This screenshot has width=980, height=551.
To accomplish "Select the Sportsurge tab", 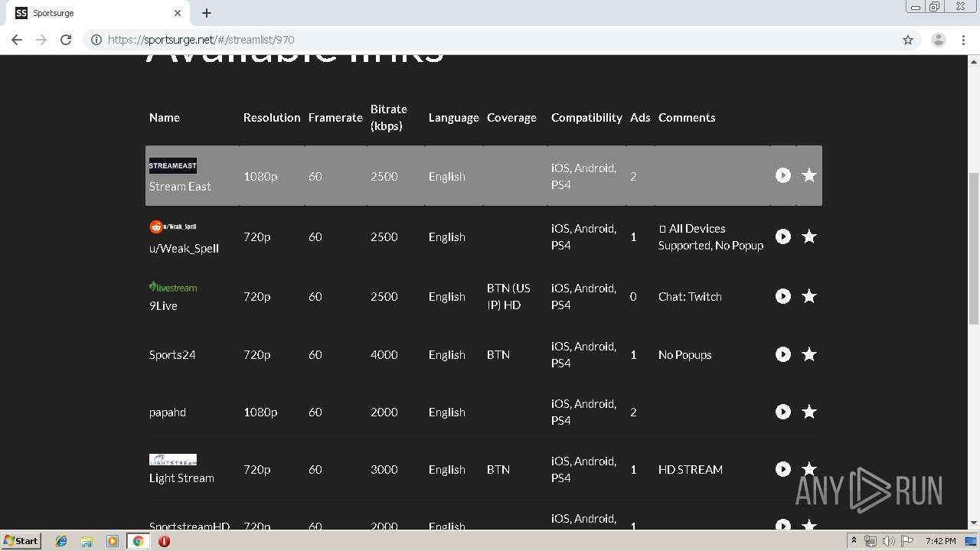I will 98,13.
